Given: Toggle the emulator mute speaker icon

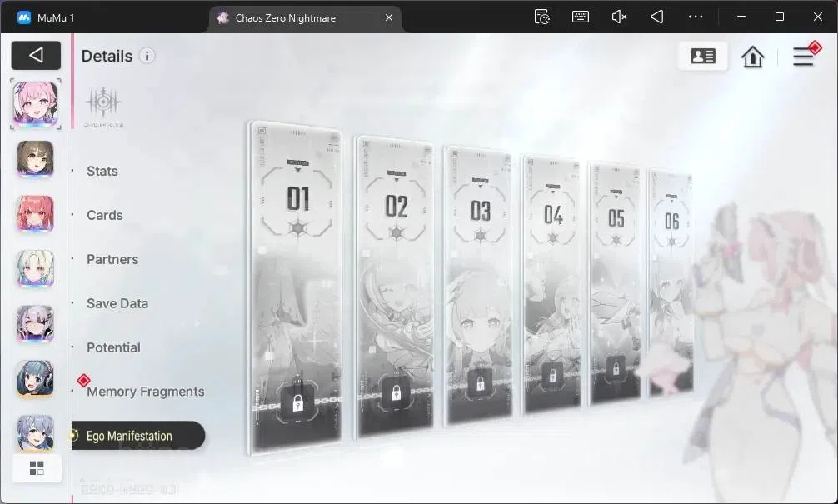Looking at the screenshot, I should tap(619, 17).
